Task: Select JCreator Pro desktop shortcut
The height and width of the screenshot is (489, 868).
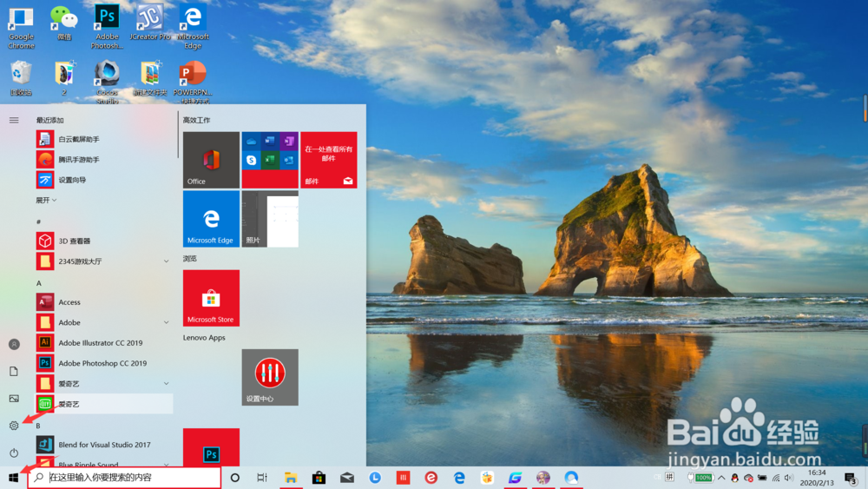Action: pos(150,23)
